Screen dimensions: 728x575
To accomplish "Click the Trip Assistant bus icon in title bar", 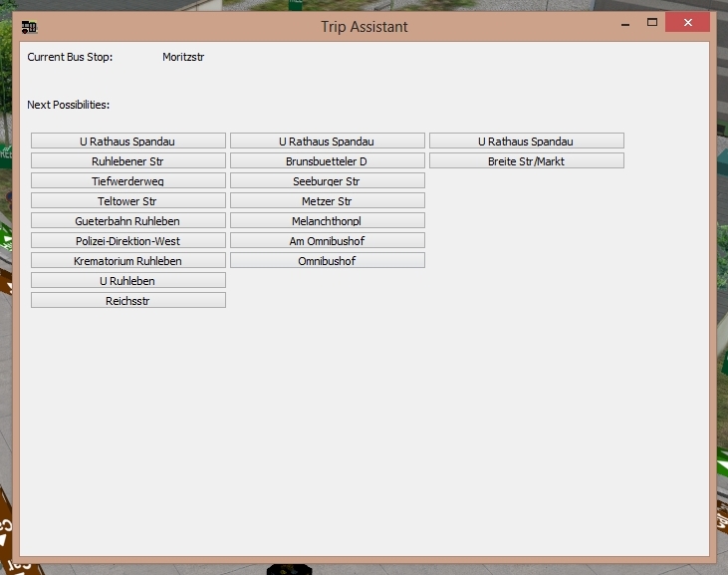I will pos(29,27).
